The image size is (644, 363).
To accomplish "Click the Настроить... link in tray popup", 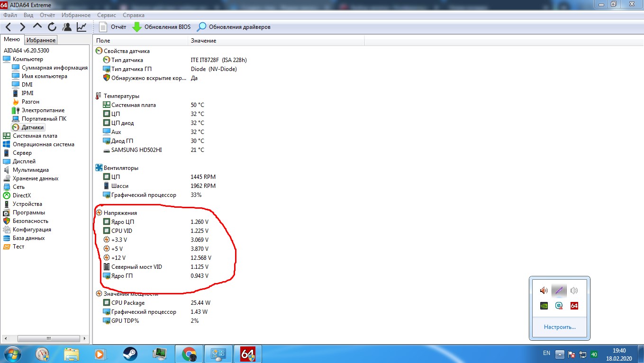I will [x=560, y=327].
